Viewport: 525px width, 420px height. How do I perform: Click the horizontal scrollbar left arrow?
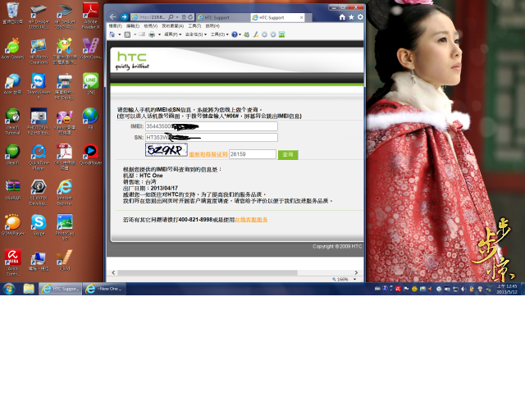(x=113, y=272)
